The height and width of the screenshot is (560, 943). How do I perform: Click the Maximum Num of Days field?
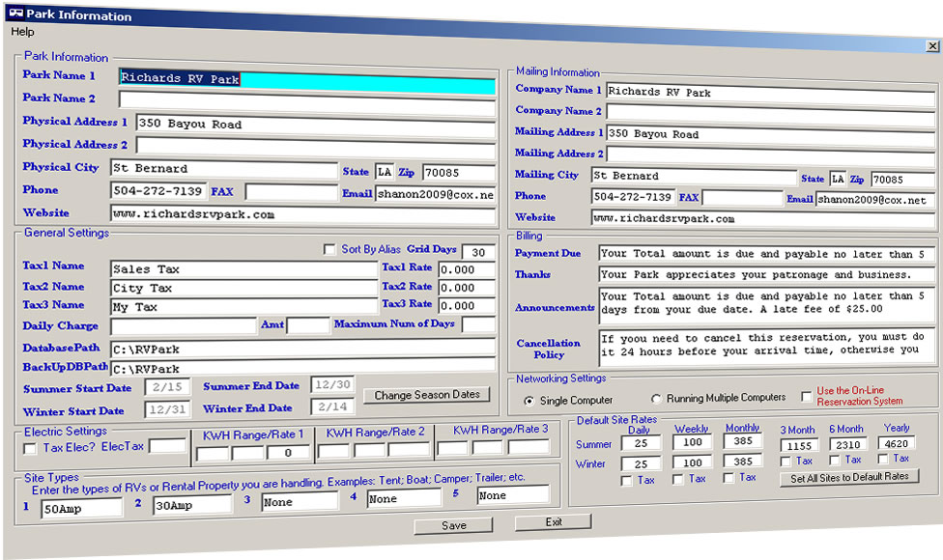(478, 324)
